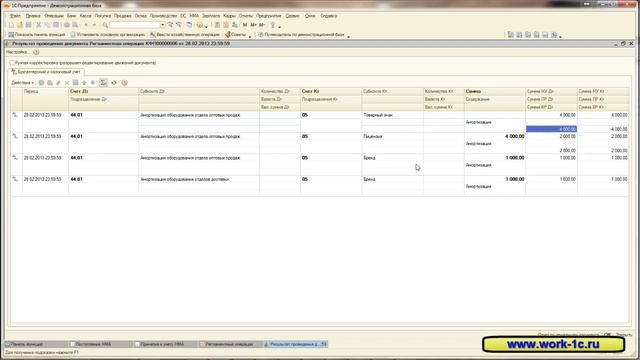
Task: Click Путеводитель по демонстрационной базе button
Action: 301,35
